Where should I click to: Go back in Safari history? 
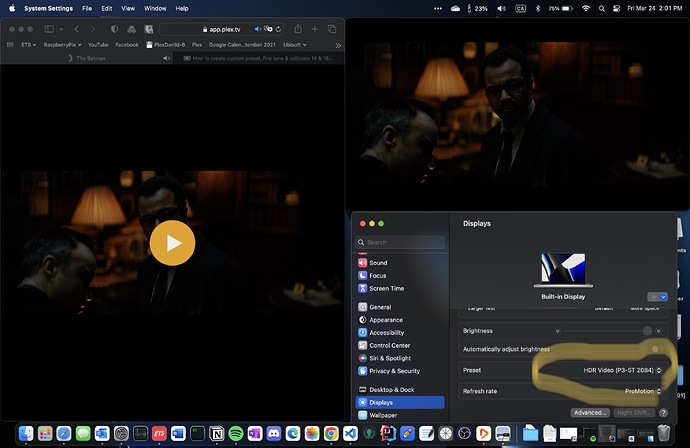[x=77, y=29]
